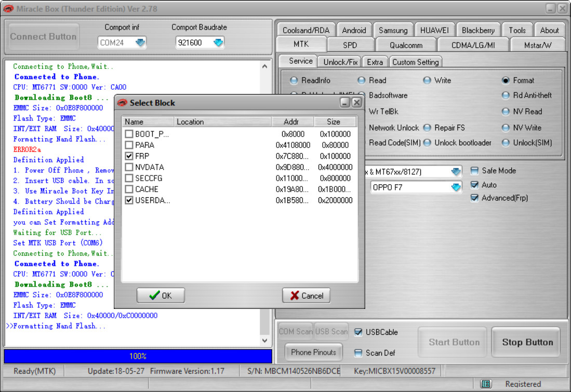Viewport: 571px width, 392px height.
Task: Select the Unlock bootloader radio option
Action: pyautogui.click(x=427, y=143)
